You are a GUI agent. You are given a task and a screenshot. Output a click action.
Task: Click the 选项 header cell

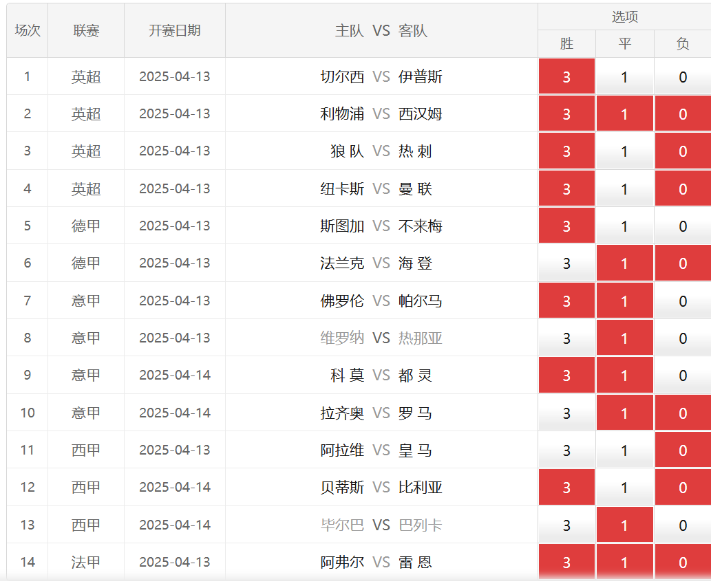pyautogui.click(x=624, y=17)
